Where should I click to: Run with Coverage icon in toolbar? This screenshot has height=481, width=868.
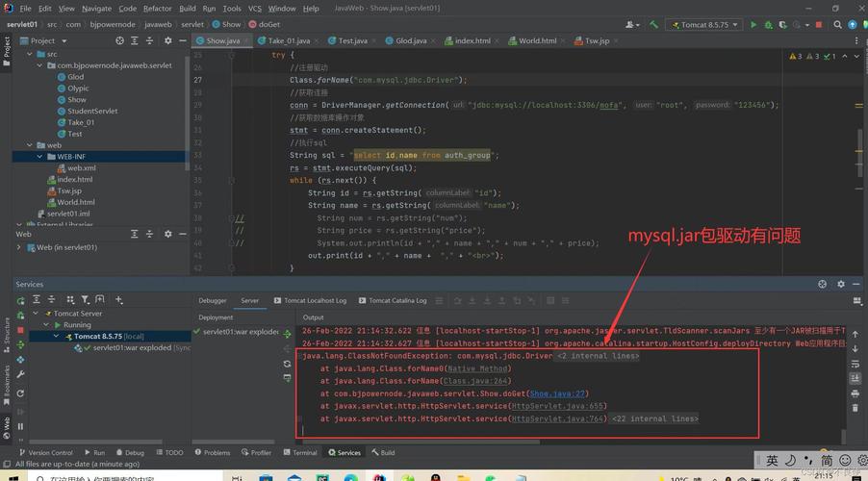point(782,24)
